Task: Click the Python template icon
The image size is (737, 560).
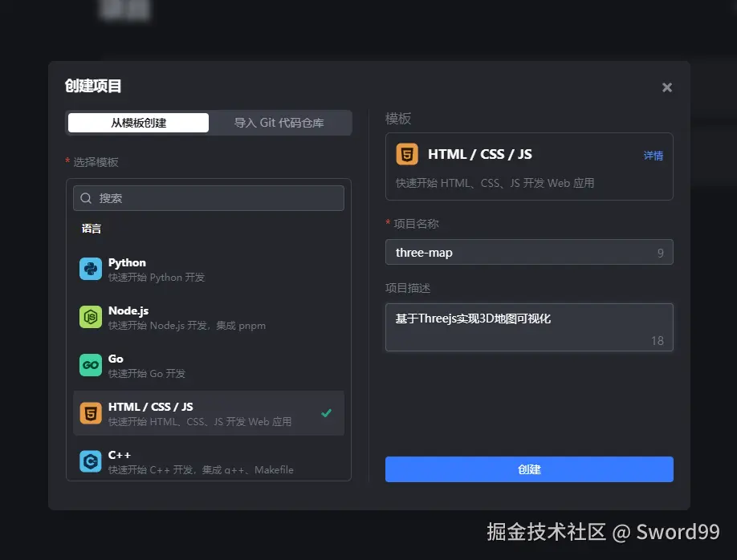Action: click(x=90, y=269)
